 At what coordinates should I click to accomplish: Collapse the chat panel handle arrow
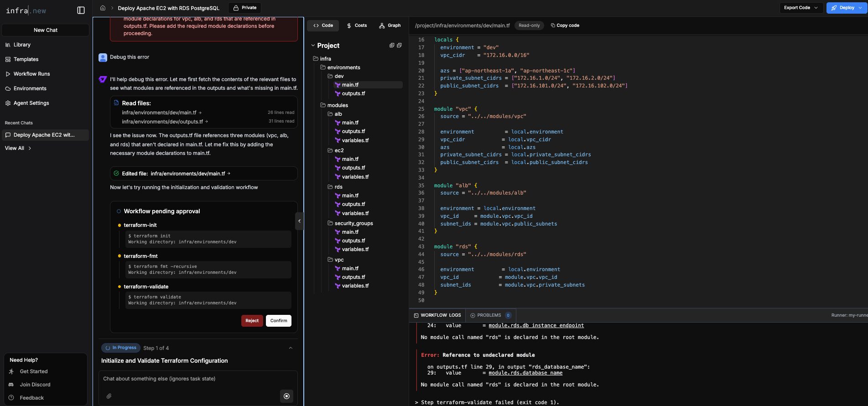(299, 221)
